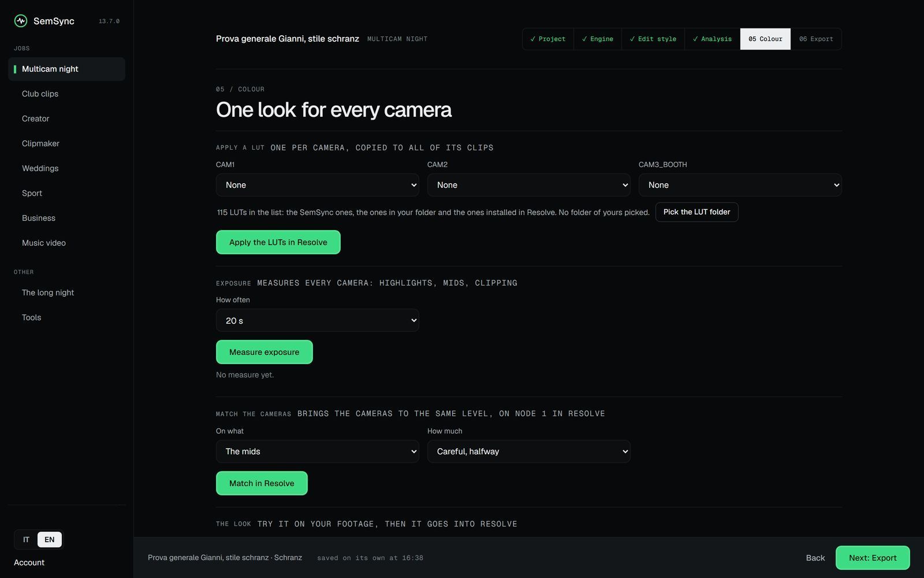
Task: Switch language to EN
Action: pos(50,539)
